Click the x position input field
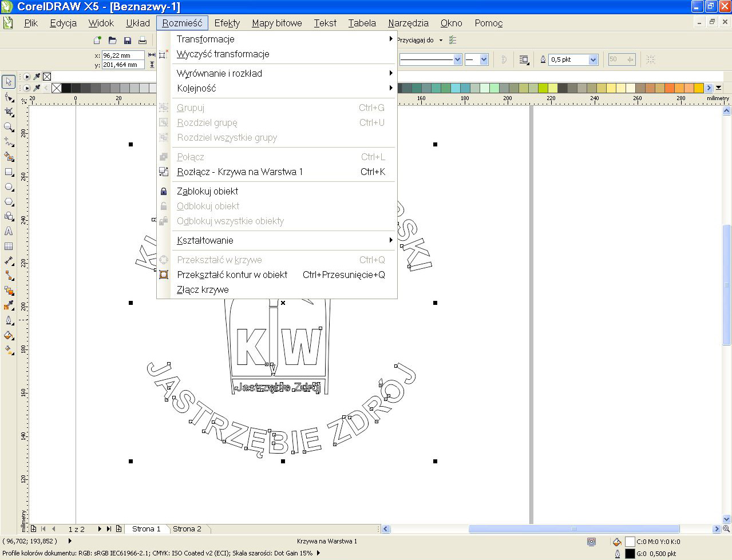The width and height of the screenshot is (732, 560). click(x=122, y=55)
